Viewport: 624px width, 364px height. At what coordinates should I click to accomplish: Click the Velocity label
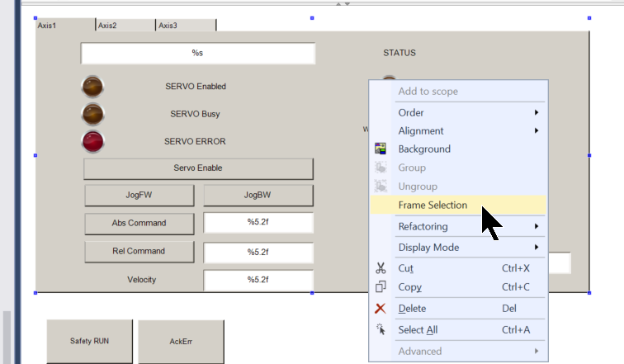pos(142,280)
